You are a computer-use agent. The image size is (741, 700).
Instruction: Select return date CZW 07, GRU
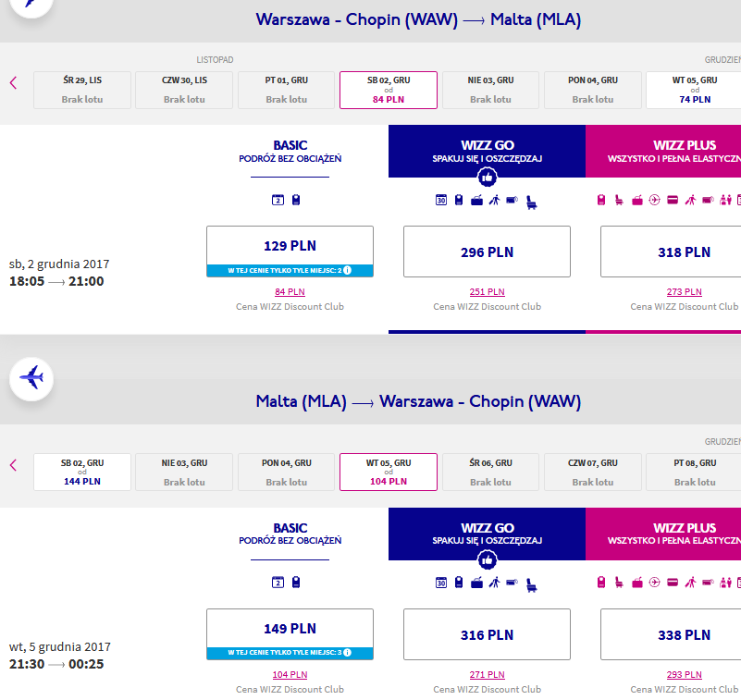point(593,472)
